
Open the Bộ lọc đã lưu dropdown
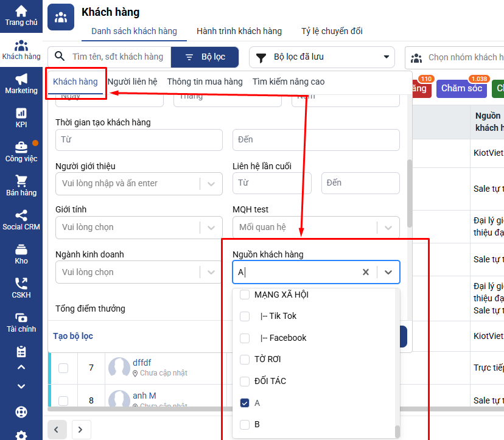(x=321, y=57)
